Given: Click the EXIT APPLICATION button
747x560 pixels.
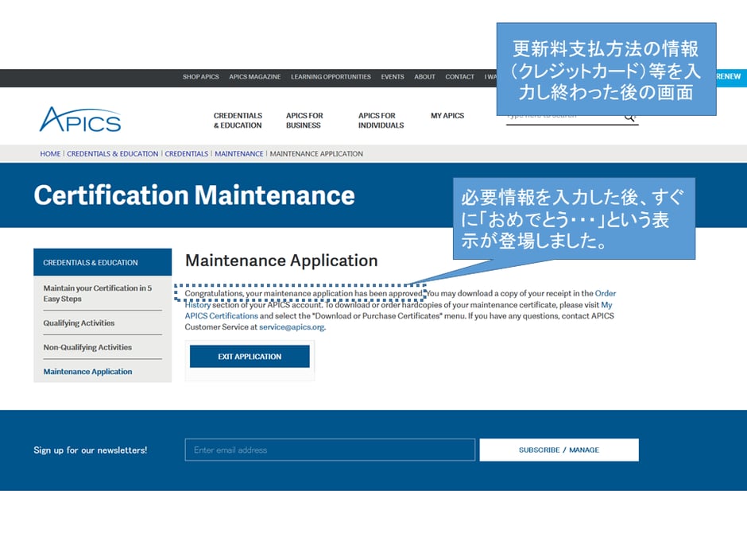Looking at the screenshot, I should point(250,357).
